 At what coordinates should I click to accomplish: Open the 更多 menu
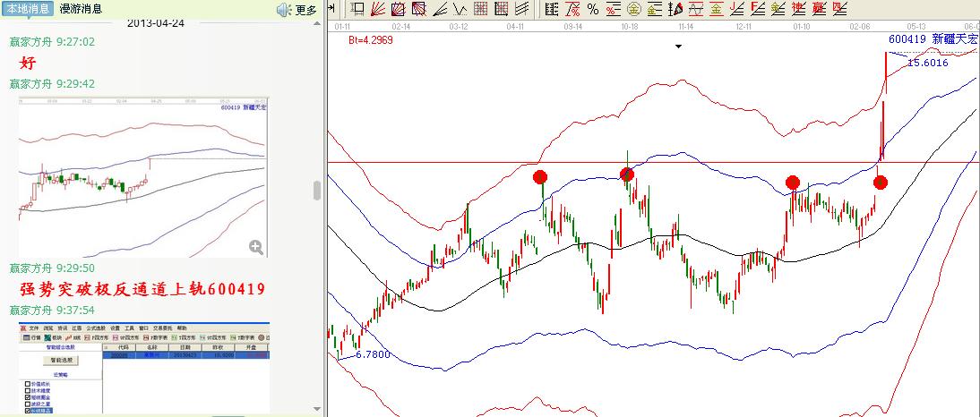tap(306, 10)
